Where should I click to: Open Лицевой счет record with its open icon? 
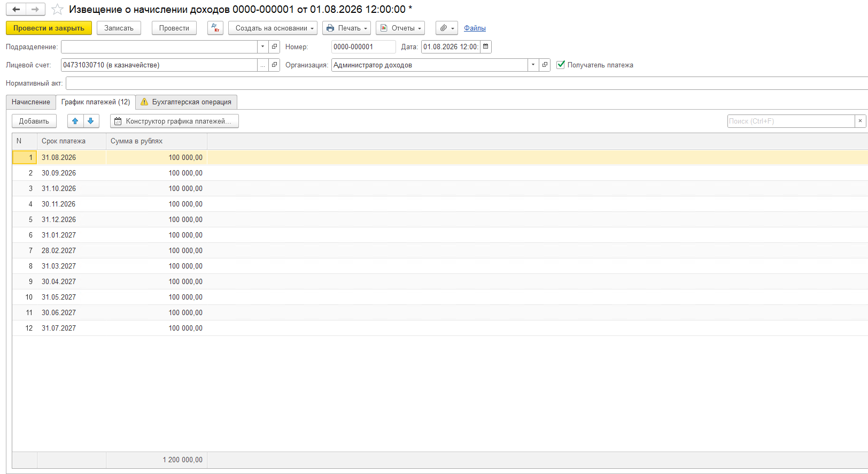(x=274, y=65)
